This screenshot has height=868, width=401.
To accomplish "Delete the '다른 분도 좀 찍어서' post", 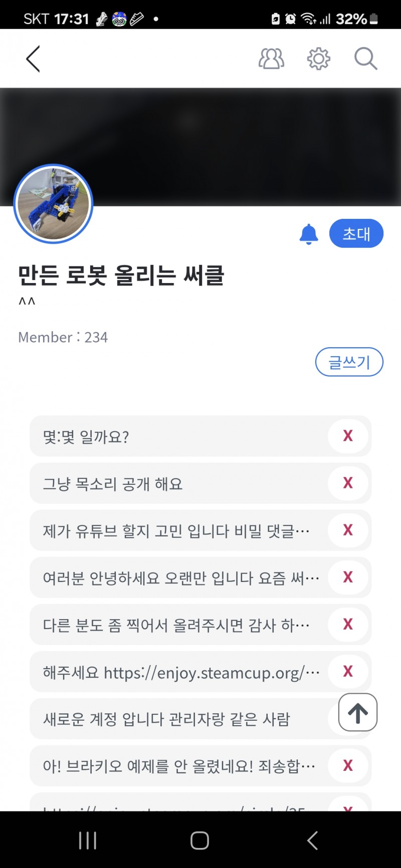I will click(348, 624).
